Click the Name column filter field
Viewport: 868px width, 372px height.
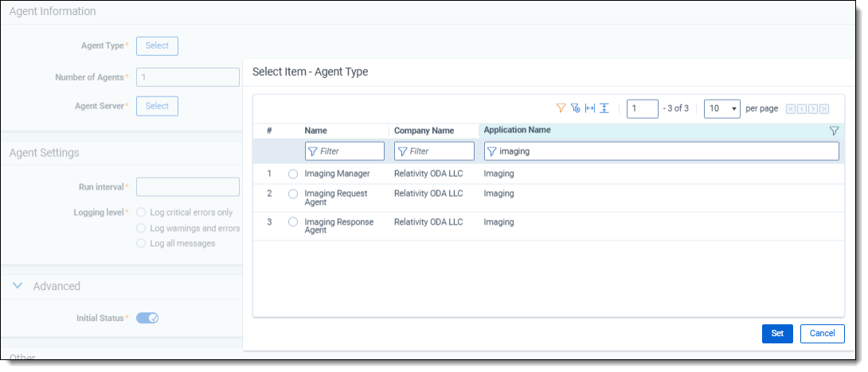345,151
